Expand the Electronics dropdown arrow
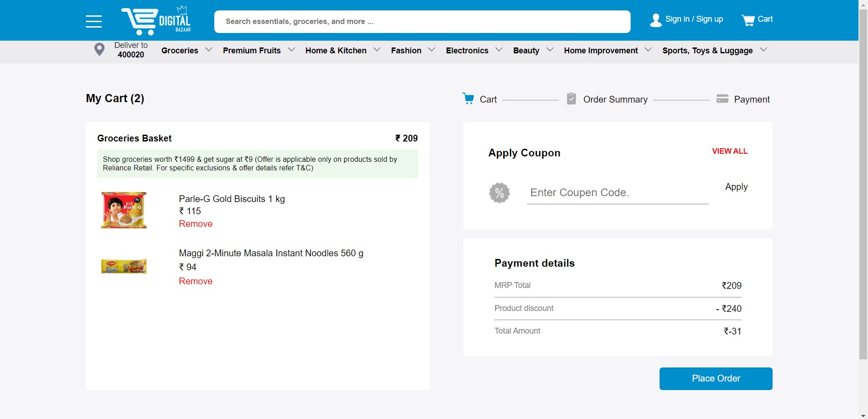This screenshot has width=868, height=419. point(499,50)
